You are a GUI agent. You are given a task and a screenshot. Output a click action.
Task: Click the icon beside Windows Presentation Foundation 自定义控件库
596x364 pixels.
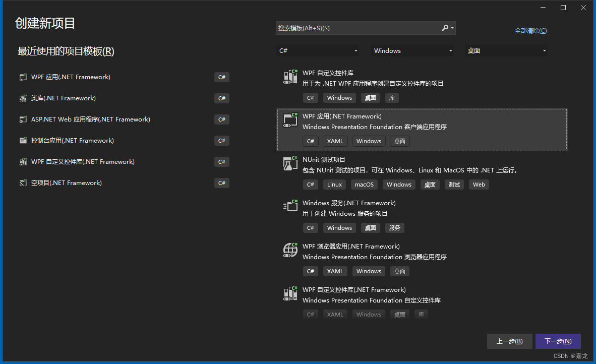(x=290, y=294)
